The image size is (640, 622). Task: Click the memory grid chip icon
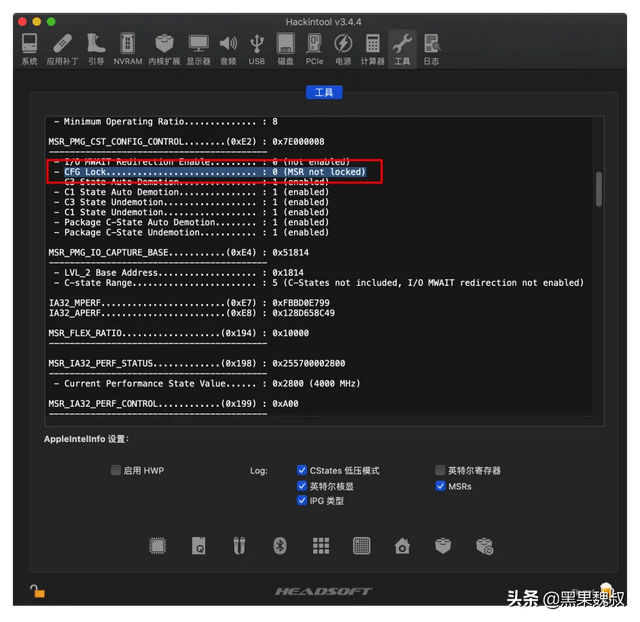click(x=362, y=546)
